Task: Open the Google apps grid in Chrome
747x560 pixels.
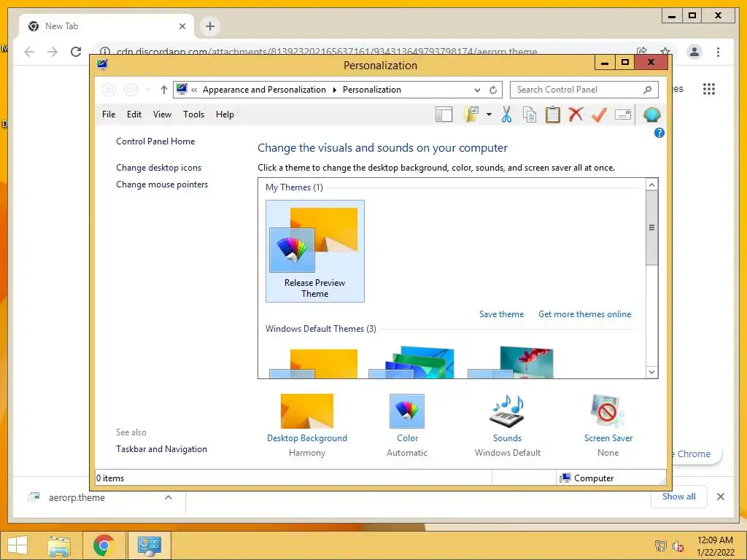Action: click(x=709, y=89)
